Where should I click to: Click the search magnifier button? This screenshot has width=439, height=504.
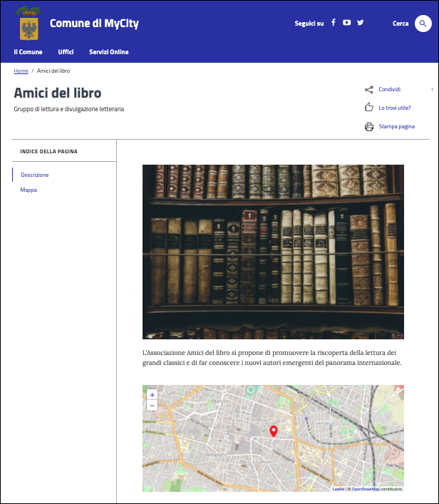click(423, 24)
